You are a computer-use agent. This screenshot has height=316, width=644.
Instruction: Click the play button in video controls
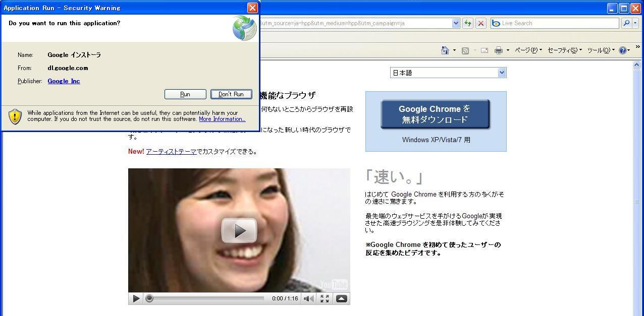tap(136, 298)
